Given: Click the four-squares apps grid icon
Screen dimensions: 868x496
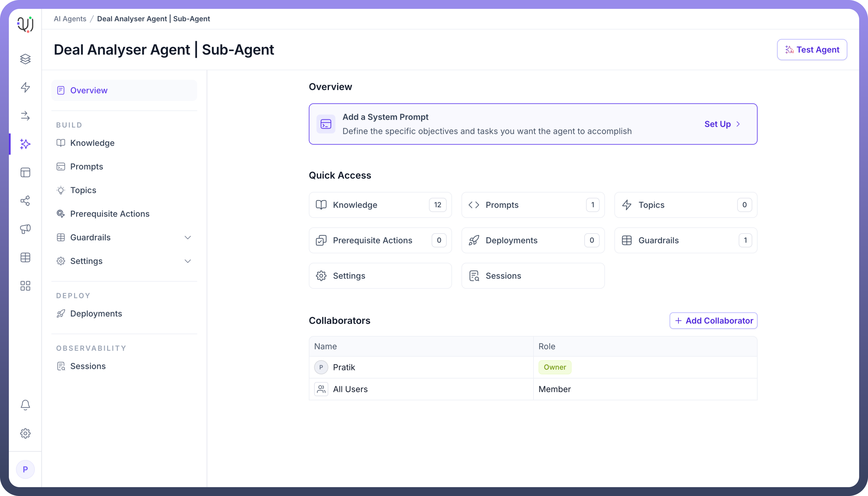Looking at the screenshot, I should tap(25, 285).
